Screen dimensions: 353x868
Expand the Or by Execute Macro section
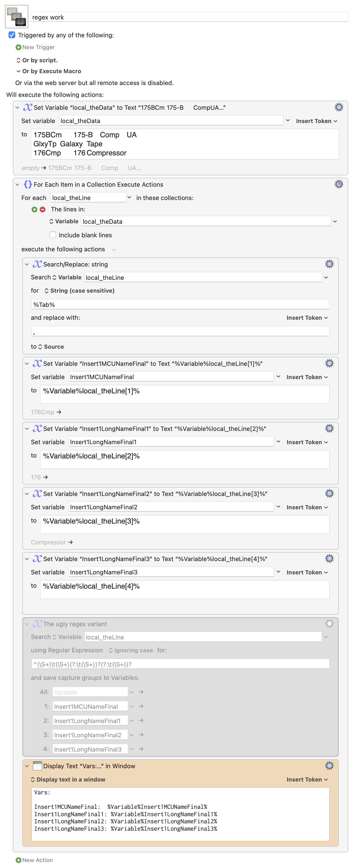click(19, 71)
